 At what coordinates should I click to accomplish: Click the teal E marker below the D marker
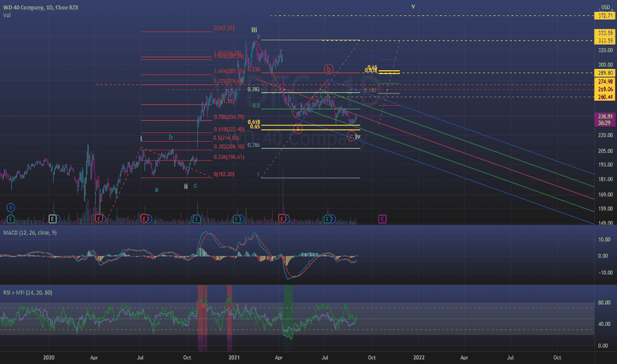(11, 219)
